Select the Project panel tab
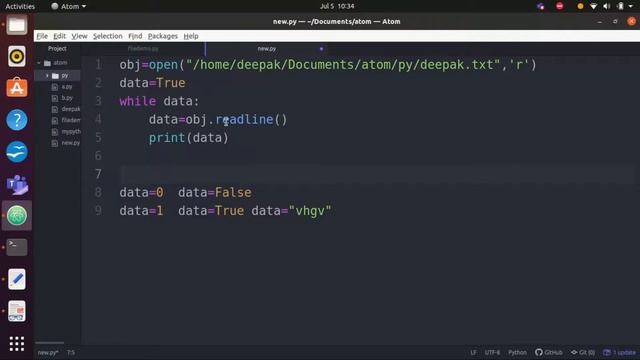The image size is (640, 360). (57, 49)
